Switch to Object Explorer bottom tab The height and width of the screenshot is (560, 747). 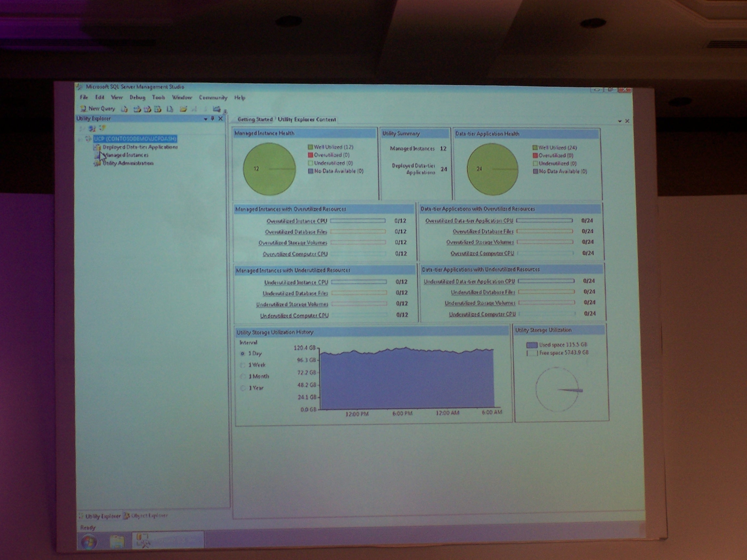(146, 516)
